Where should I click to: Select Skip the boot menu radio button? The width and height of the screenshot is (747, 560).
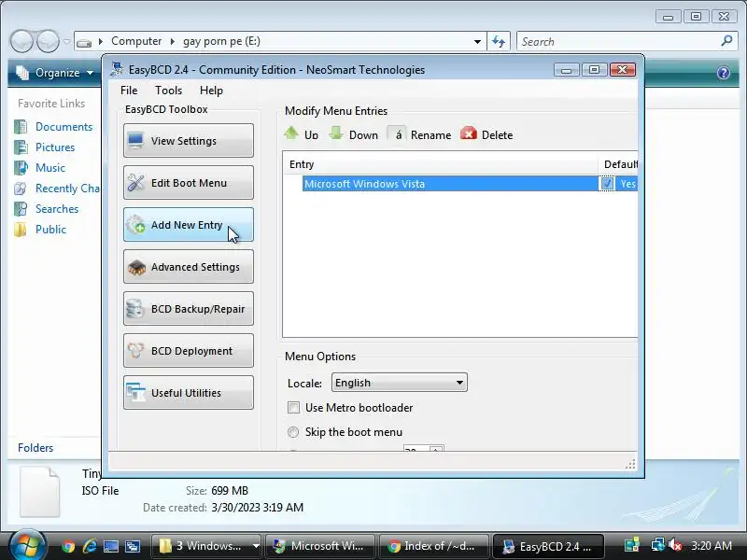pyautogui.click(x=293, y=432)
